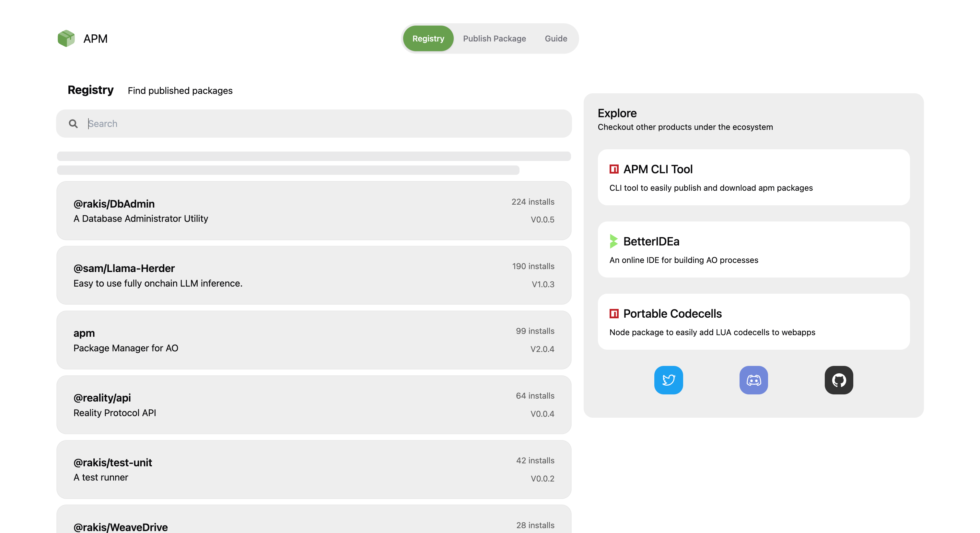Click 'An online IDE for building AO processes'

(684, 260)
